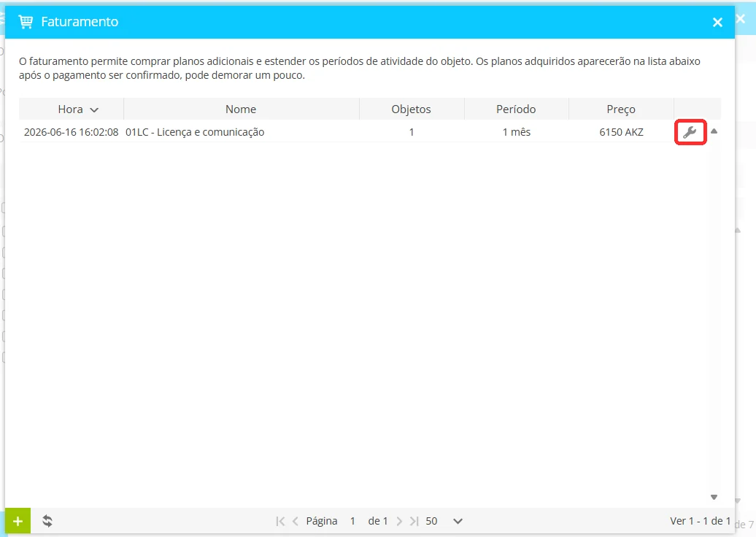Add a new billing plan with plus button

point(18,521)
